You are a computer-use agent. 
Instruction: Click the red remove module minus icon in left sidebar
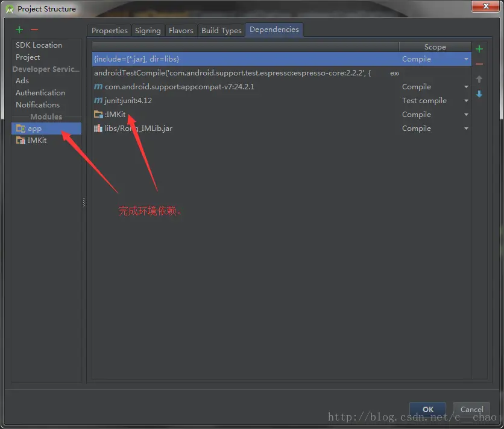[x=34, y=30]
